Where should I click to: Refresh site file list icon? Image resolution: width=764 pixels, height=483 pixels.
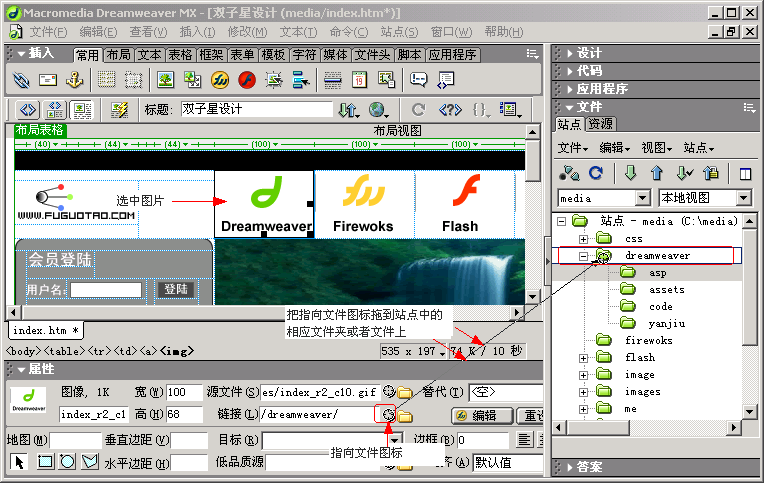[x=596, y=173]
